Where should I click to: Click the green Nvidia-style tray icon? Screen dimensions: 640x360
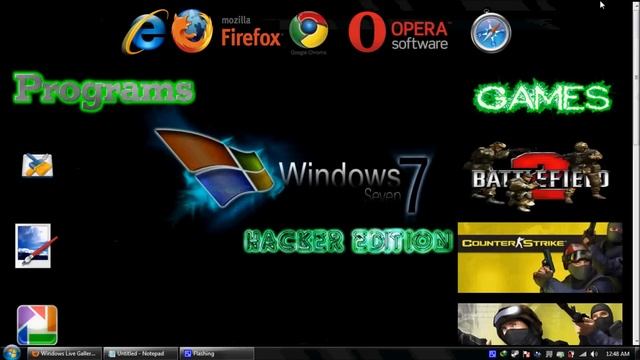pyautogui.click(x=503, y=354)
